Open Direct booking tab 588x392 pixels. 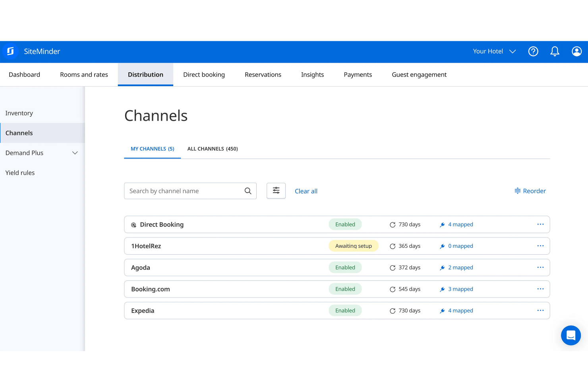click(204, 75)
